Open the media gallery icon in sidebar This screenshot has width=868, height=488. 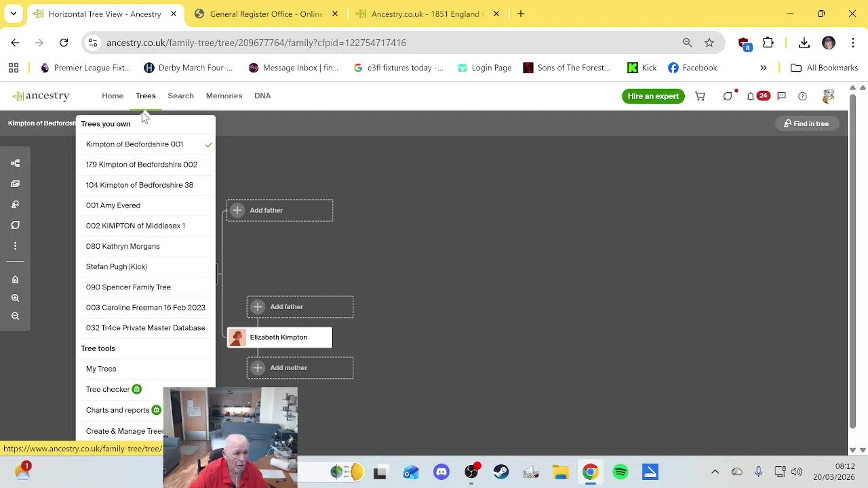click(15, 184)
